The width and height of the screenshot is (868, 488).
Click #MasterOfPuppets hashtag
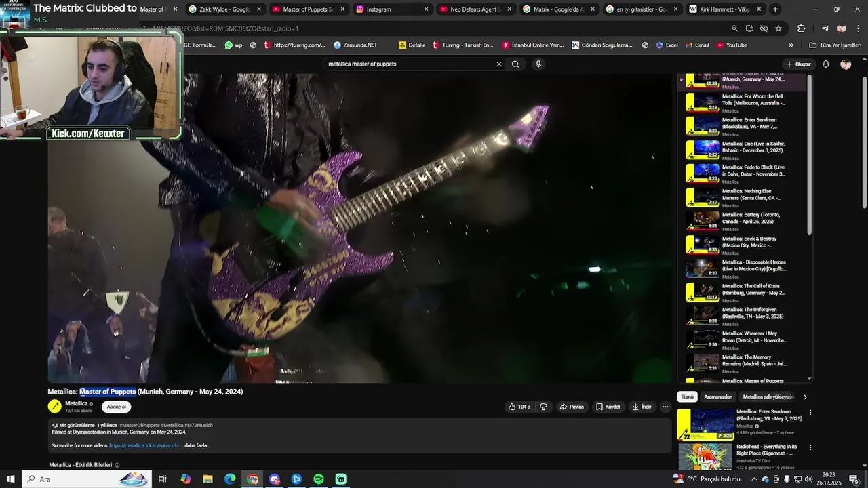coord(140,425)
